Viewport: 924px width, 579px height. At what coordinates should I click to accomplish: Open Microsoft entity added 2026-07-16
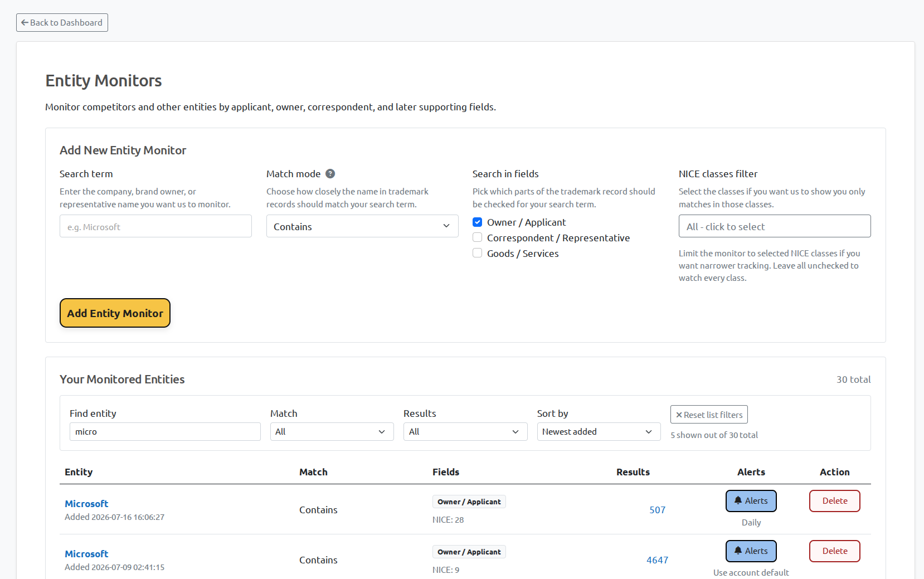86,504
